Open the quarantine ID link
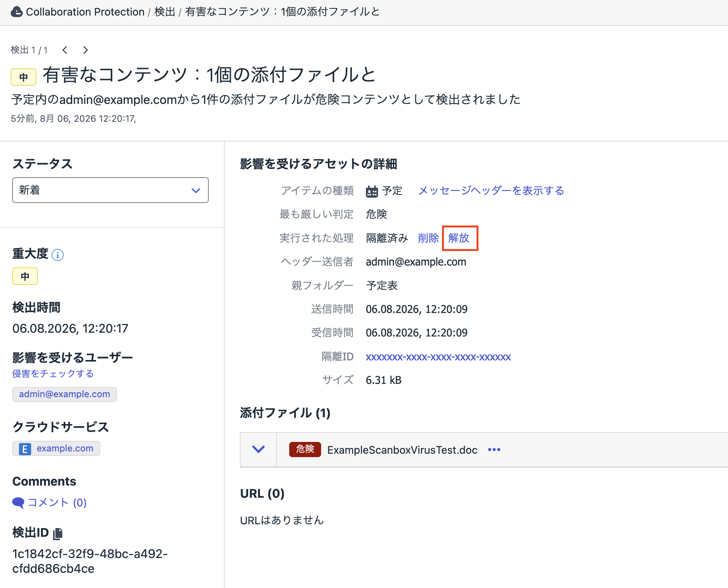This screenshot has width=728, height=588. [x=438, y=357]
